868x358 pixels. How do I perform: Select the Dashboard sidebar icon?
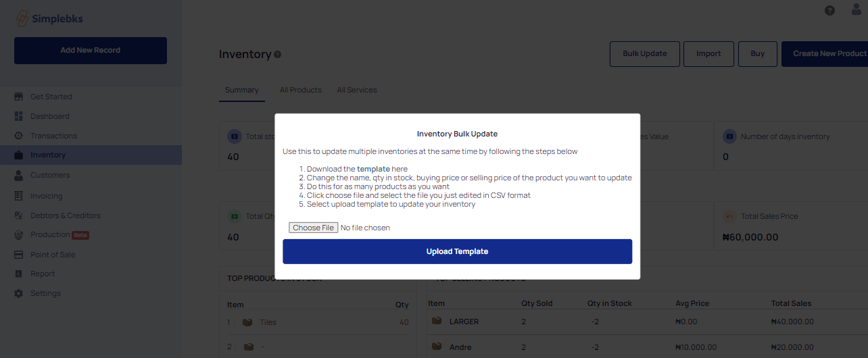[18, 116]
